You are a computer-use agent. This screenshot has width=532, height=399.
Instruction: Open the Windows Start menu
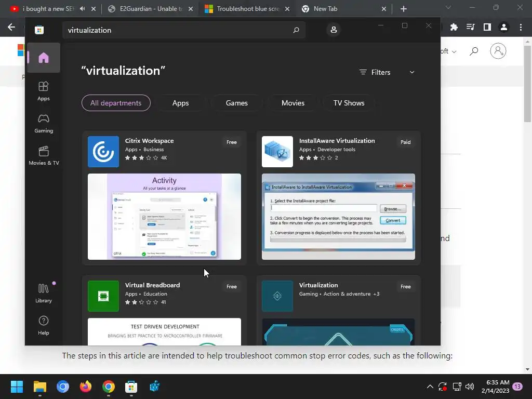[x=17, y=387]
